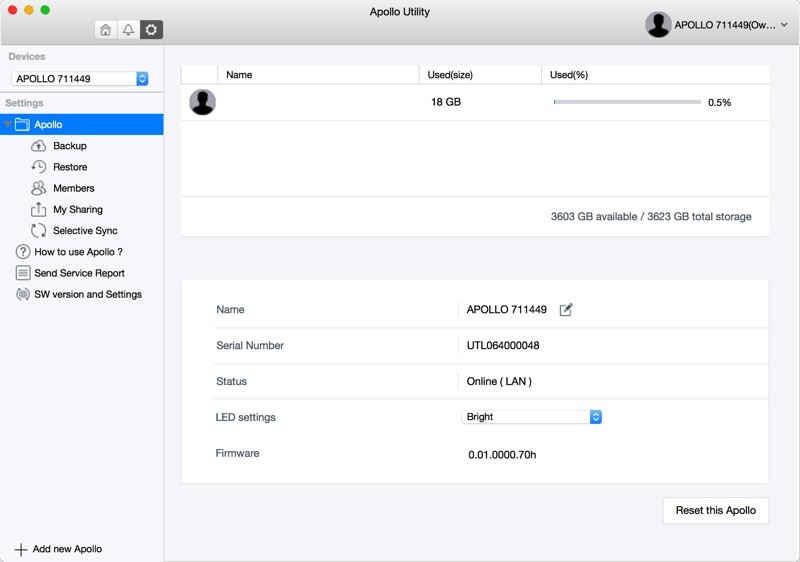This screenshot has height=562, width=800.
Task: Click the 0.5% storage usage bar
Action: pyautogui.click(x=627, y=102)
